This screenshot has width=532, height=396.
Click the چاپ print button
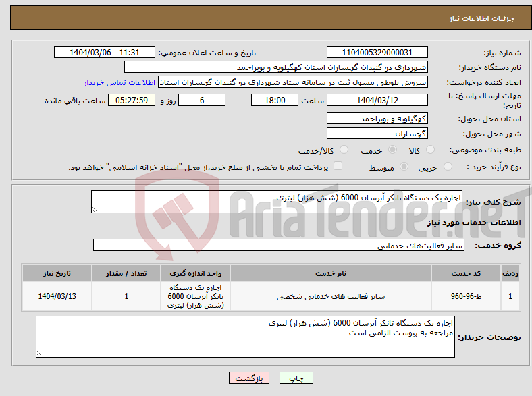[x=296, y=378]
